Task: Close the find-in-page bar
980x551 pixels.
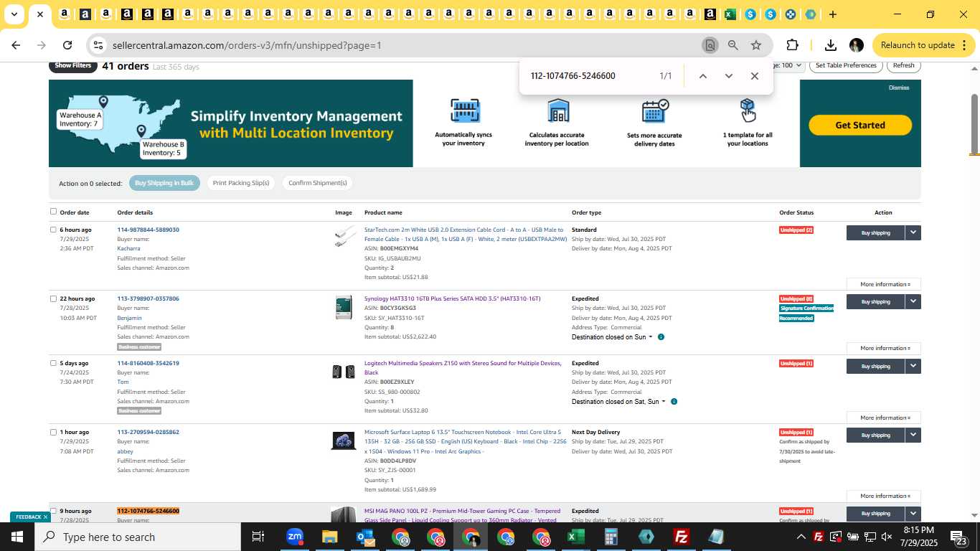Action: coord(754,76)
